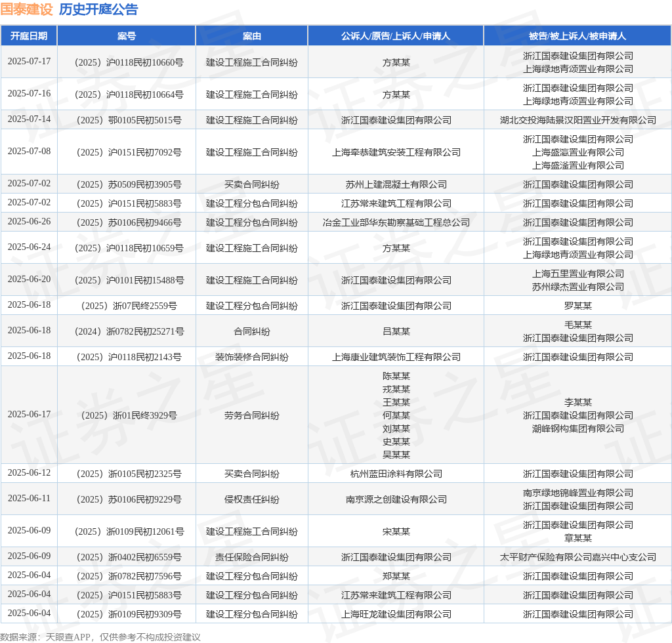Screen dimensions: 672x643
Task: Select case number 浙0782民初7596号
Action: [129, 576]
